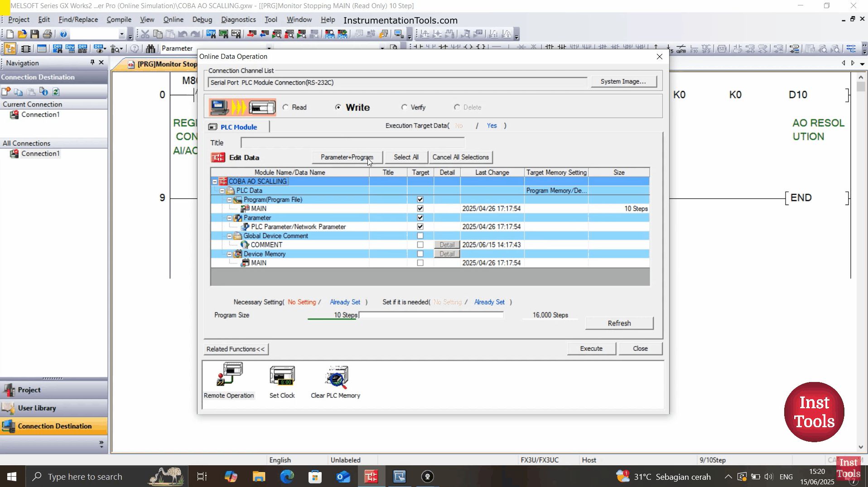
Task: Select the Read radio button
Action: click(285, 107)
